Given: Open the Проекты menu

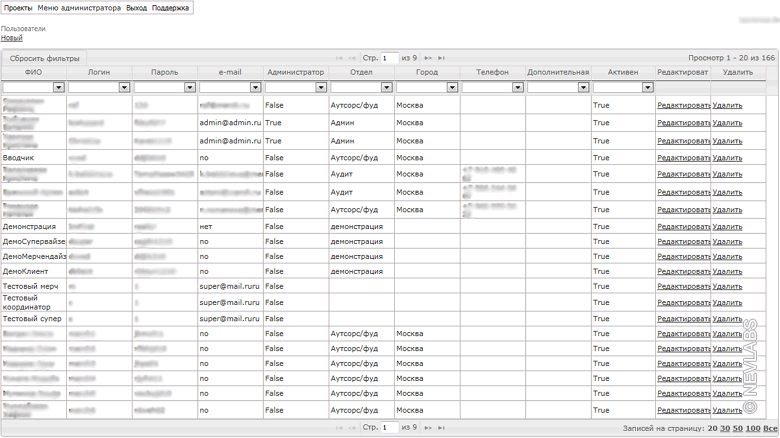Looking at the screenshot, I should 18,7.
